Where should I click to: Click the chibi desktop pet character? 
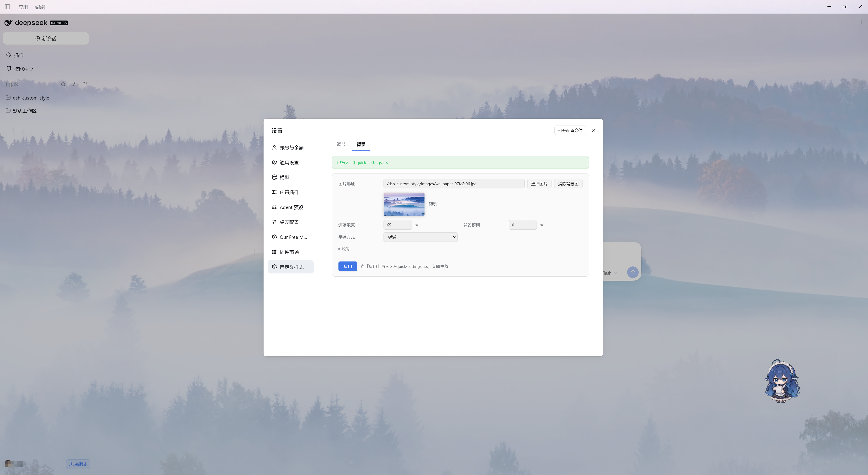pyautogui.click(x=782, y=381)
